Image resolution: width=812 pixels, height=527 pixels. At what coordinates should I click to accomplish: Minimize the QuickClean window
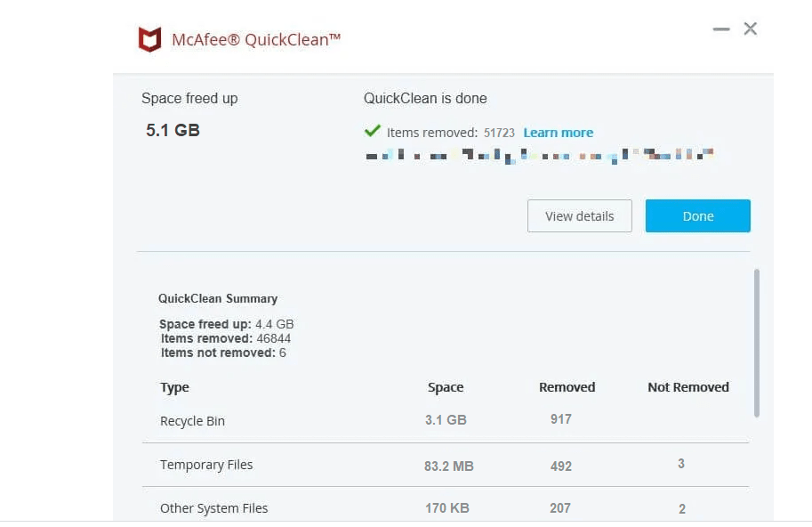click(721, 29)
